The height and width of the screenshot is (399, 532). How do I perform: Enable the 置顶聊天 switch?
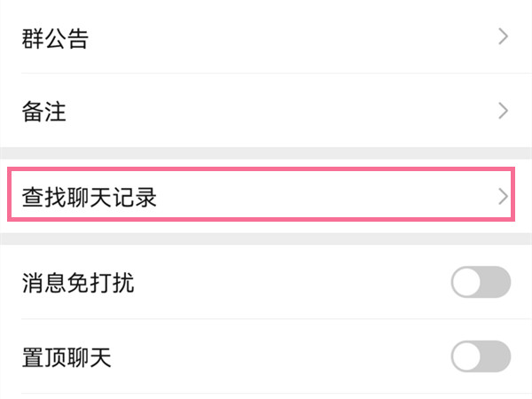tap(481, 356)
